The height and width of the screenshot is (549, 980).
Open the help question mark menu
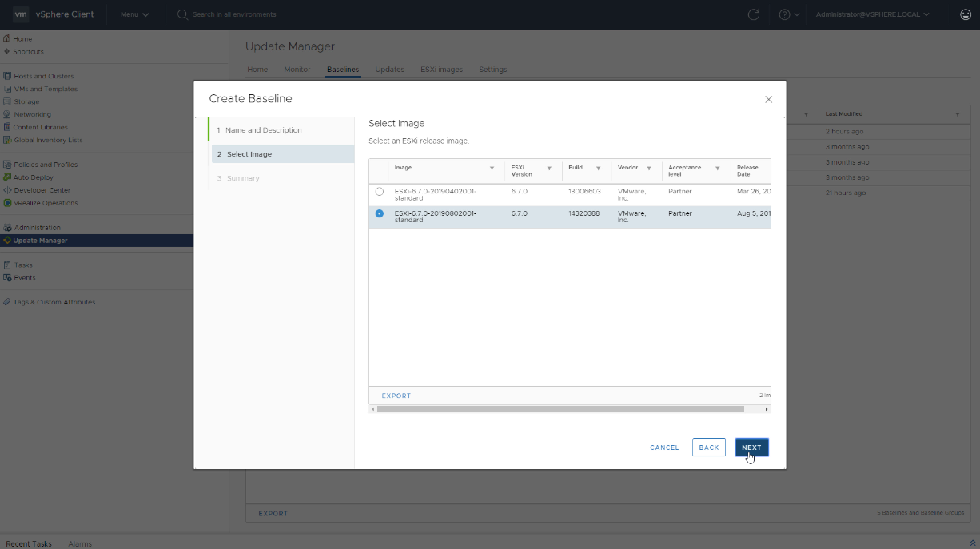[789, 14]
